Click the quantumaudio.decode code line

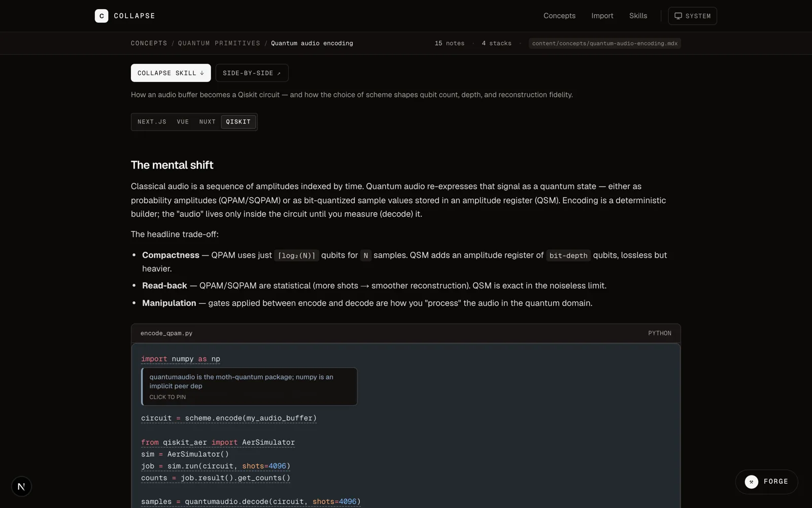pyautogui.click(x=251, y=501)
